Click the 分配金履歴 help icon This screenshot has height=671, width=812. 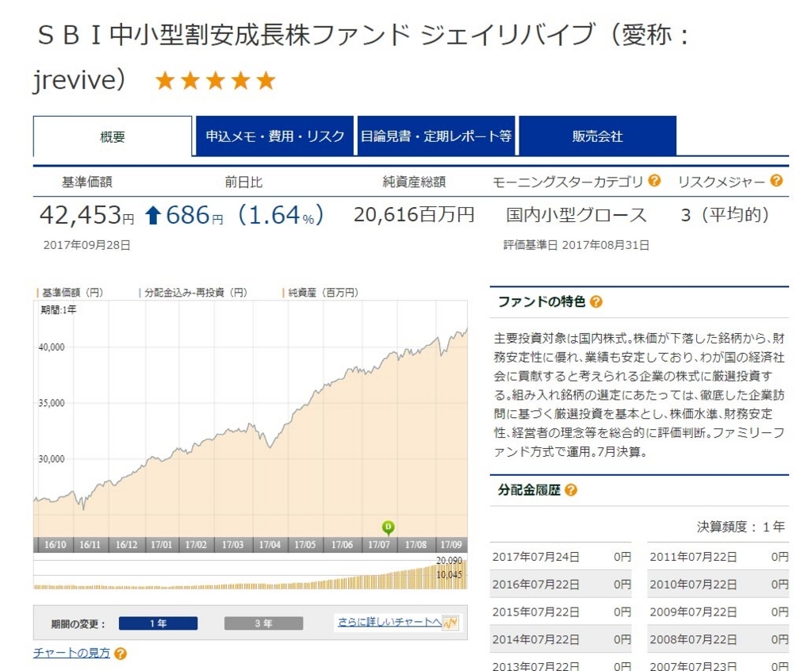(573, 490)
